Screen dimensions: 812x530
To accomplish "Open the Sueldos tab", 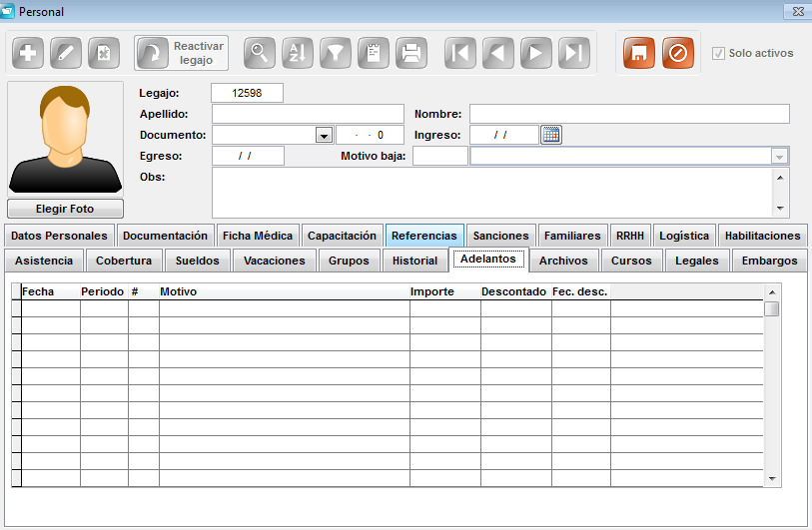I will coord(198,261).
